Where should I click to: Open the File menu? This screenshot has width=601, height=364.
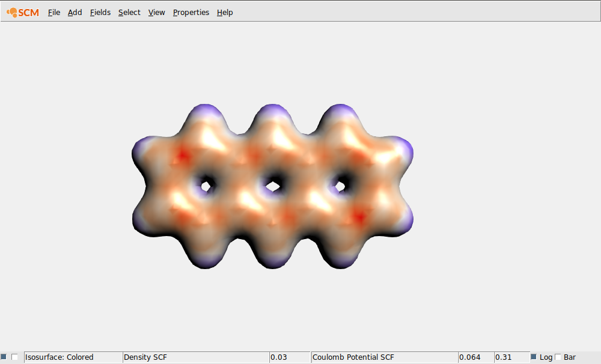coord(54,13)
